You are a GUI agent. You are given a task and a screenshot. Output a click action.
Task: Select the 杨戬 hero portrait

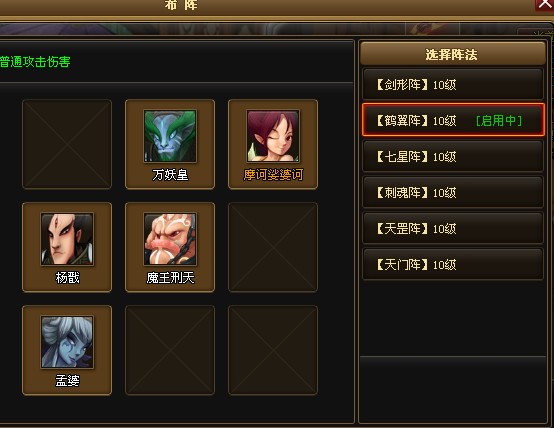pos(67,239)
